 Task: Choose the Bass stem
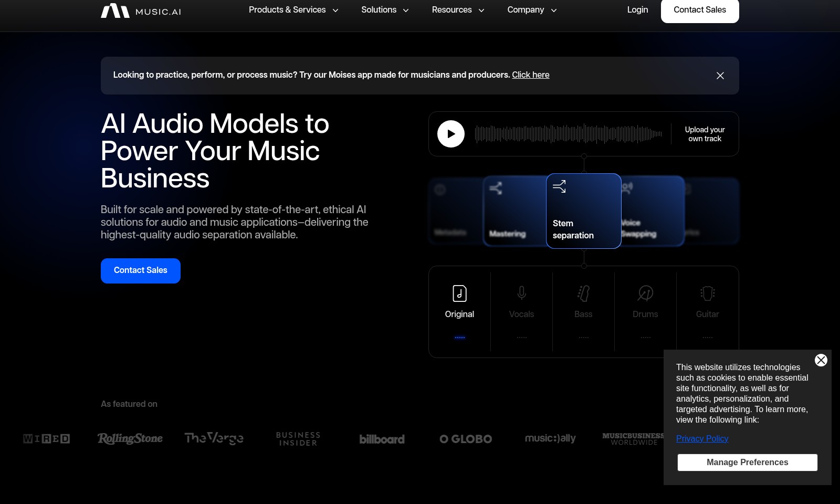pos(583,312)
